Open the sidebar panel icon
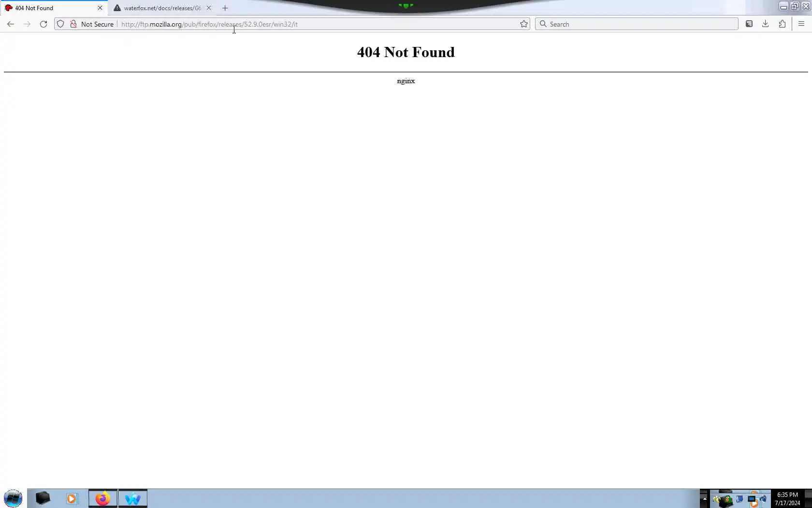The height and width of the screenshot is (508, 812). click(x=749, y=24)
